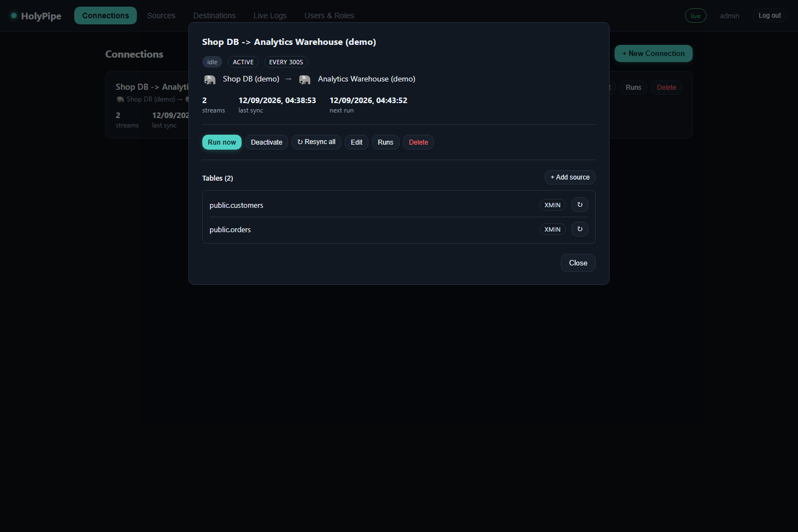
Task: Open Users & Roles tab
Action: click(329, 16)
